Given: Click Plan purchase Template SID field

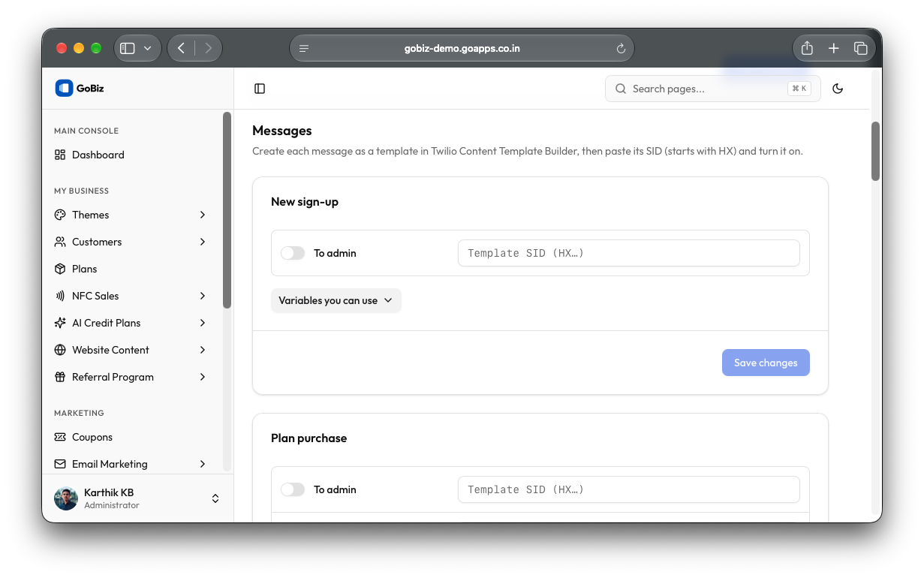Looking at the screenshot, I should tap(628, 489).
